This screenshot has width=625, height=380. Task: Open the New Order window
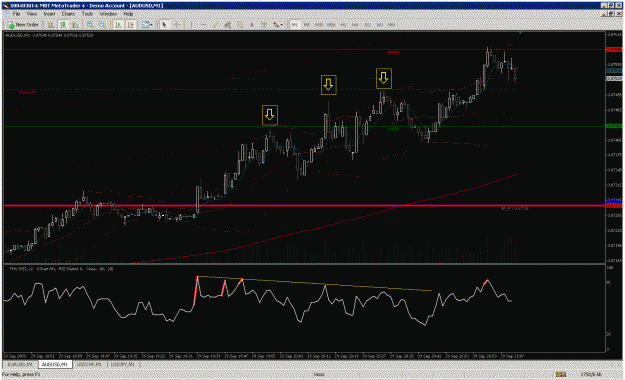click(23, 25)
